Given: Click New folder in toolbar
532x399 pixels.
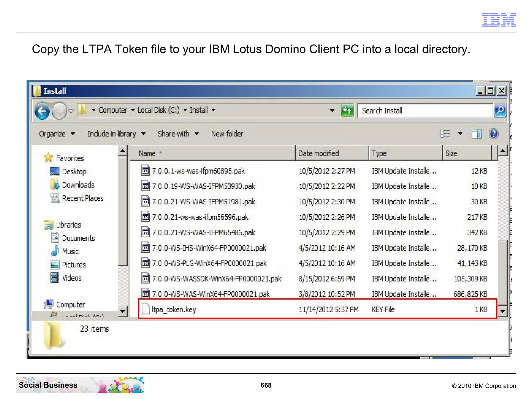Looking at the screenshot, I should [x=227, y=134].
